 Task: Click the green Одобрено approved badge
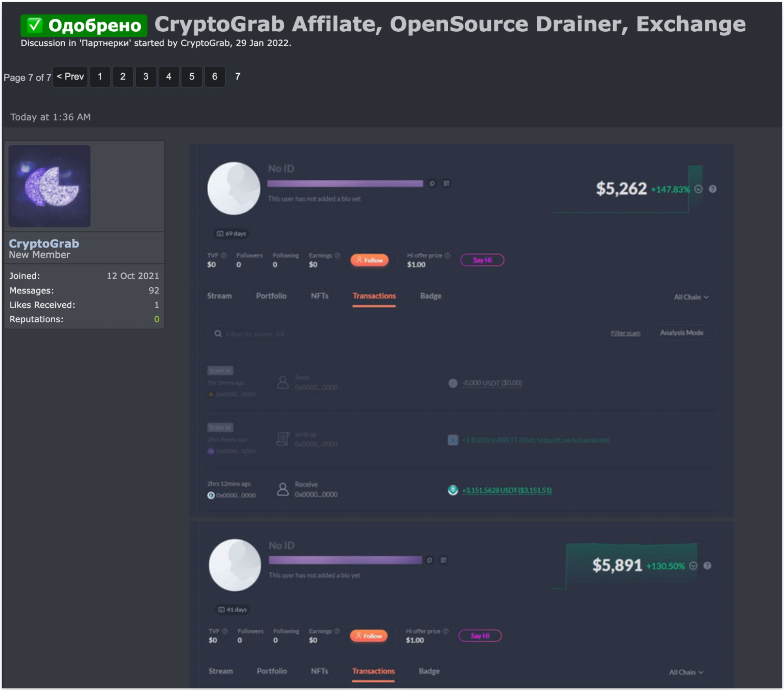pos(84,25)
